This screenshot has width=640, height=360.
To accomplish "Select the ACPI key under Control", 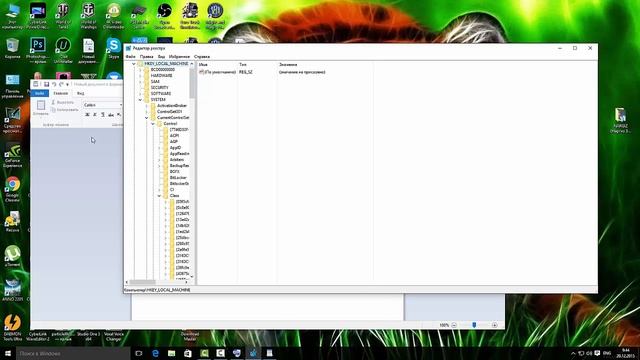I will pyautogui.click(x=174, y=136).
